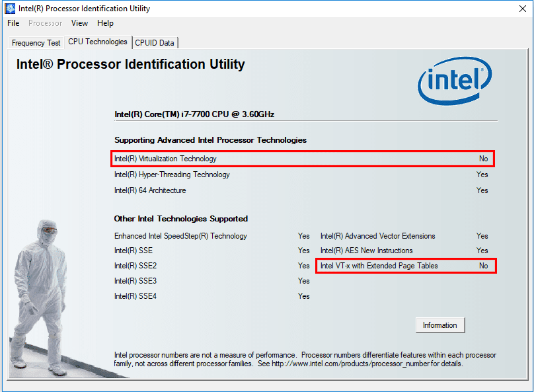
Task: Click 'Intel(R) Hyper-Threading Technology' label
Action: [x=172, y=175]
